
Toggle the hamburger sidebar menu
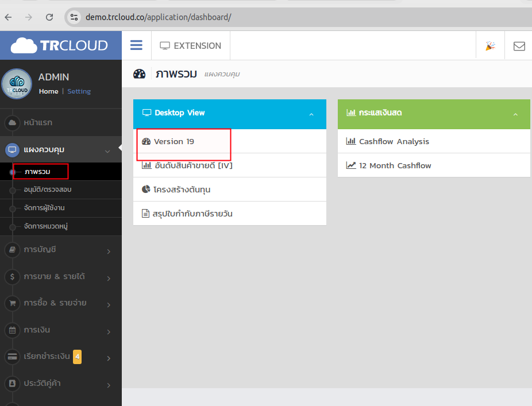tap(136, 45)
